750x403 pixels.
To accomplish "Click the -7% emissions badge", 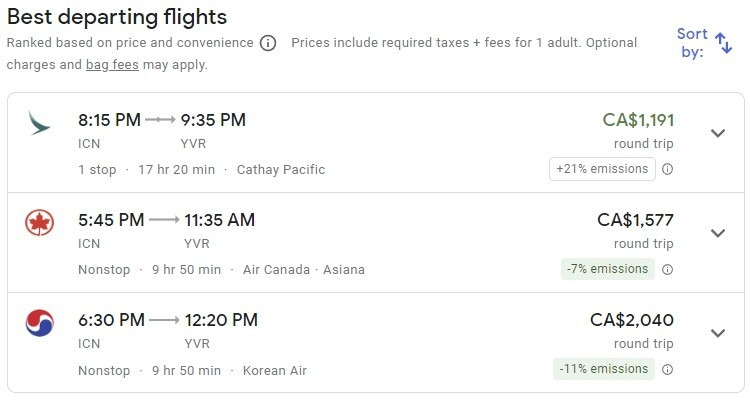I will pyautogui.click(x=607, y=269).
